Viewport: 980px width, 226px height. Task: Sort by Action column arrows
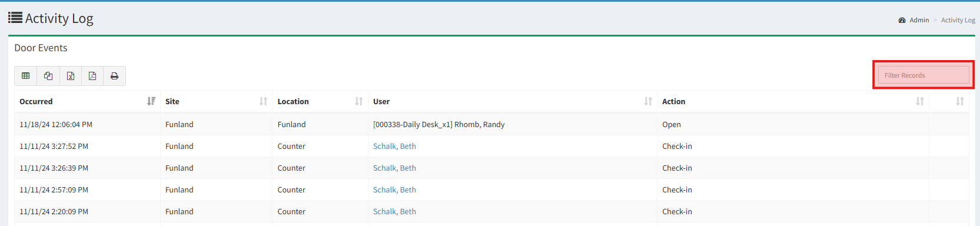coord(920,101)
